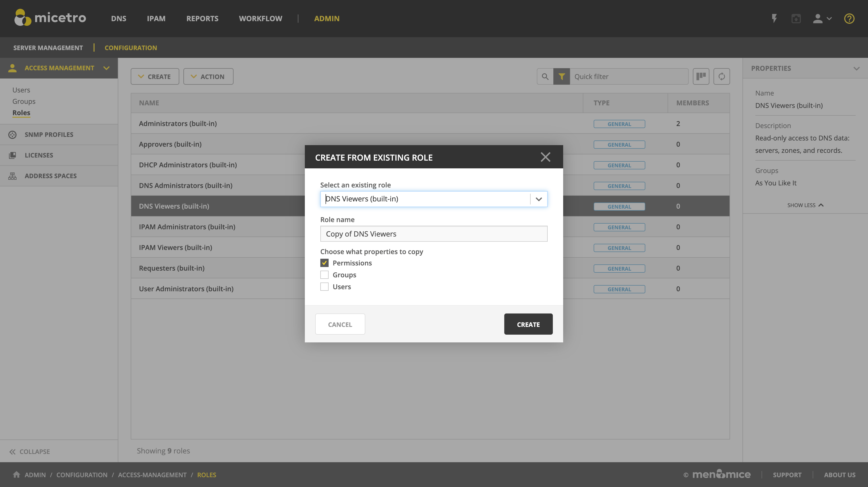Switch to the IPAM menu
Viewport: 868px width, 487px height.
156,19
